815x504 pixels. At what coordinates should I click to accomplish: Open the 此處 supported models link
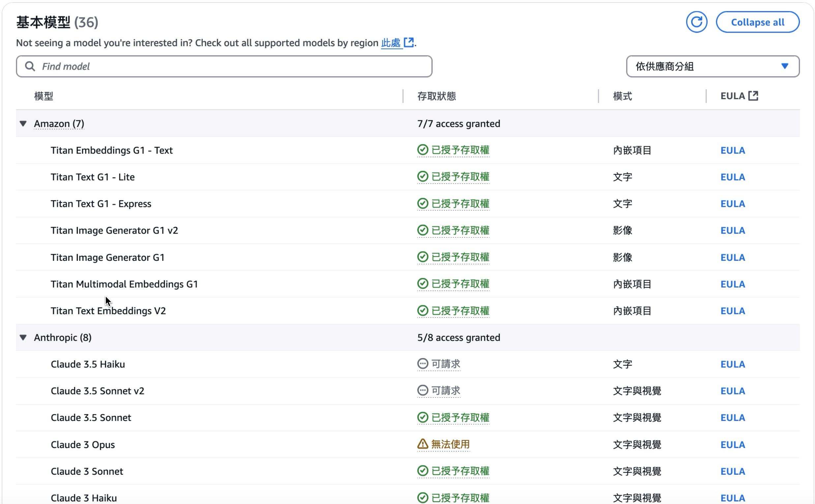tap(391, 43)
